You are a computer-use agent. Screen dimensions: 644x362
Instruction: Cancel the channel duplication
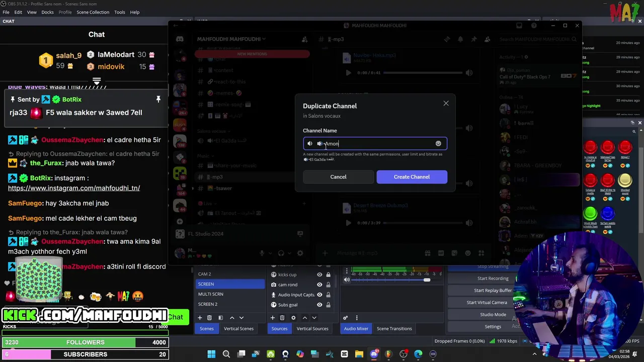(338, 177)
